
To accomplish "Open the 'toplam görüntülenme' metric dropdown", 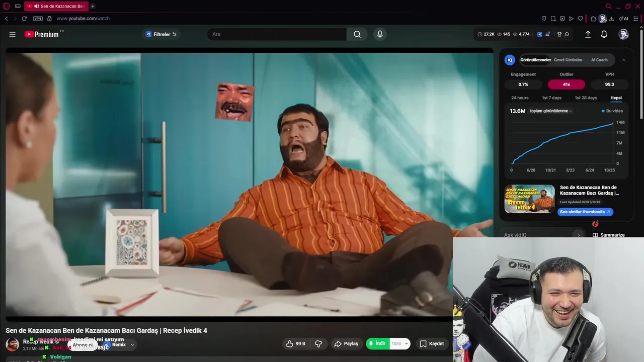I will pos(551,111).
